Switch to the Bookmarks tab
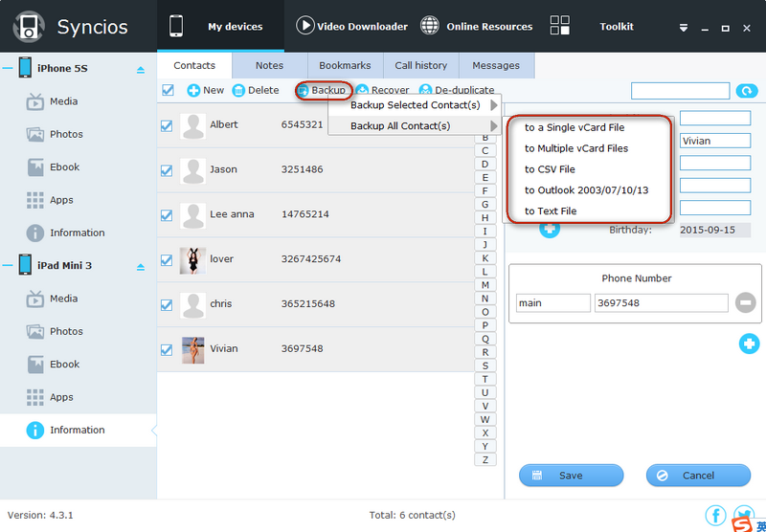Screen dimensions: 766x532 (x=345, y=65)
